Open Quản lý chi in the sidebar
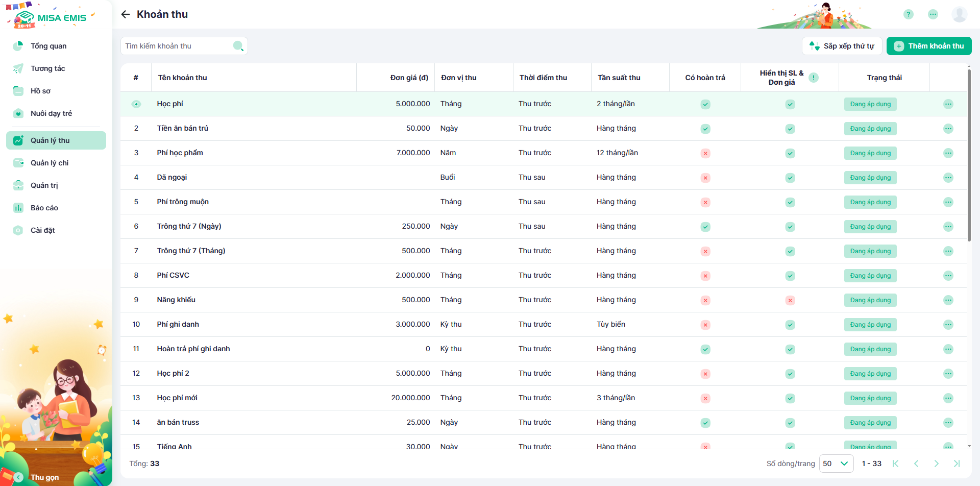 [x=50, y=163]
